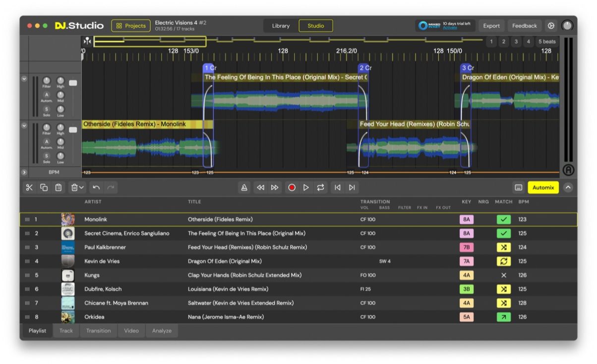Click the undo arrow icon
Viewport: 597px width, 364px height.
96,187
